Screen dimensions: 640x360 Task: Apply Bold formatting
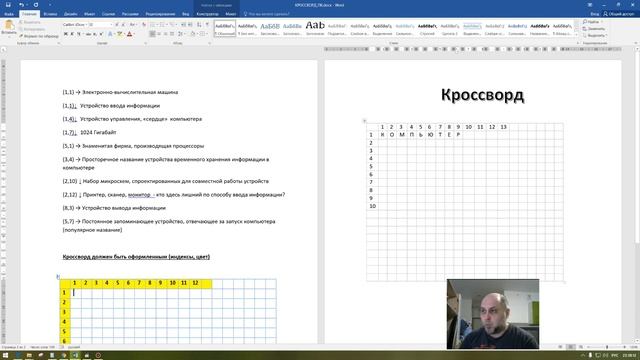pyautogui.click(x=66, y=34)
